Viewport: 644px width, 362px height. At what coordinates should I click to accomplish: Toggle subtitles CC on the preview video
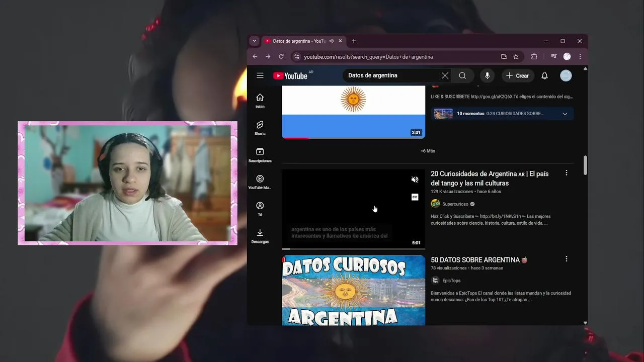(415, 197)
